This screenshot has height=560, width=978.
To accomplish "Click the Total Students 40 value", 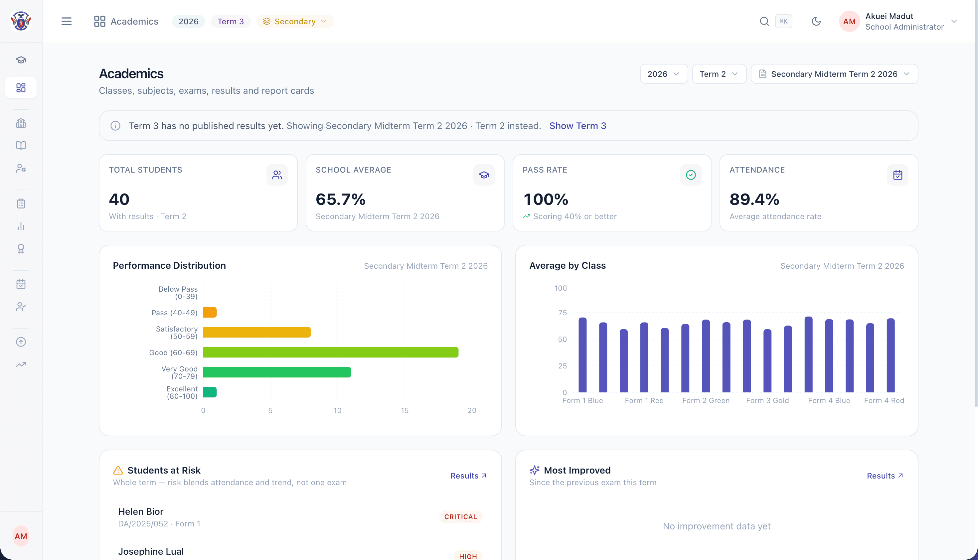I will pyautogui.click(x=119, y=199).
